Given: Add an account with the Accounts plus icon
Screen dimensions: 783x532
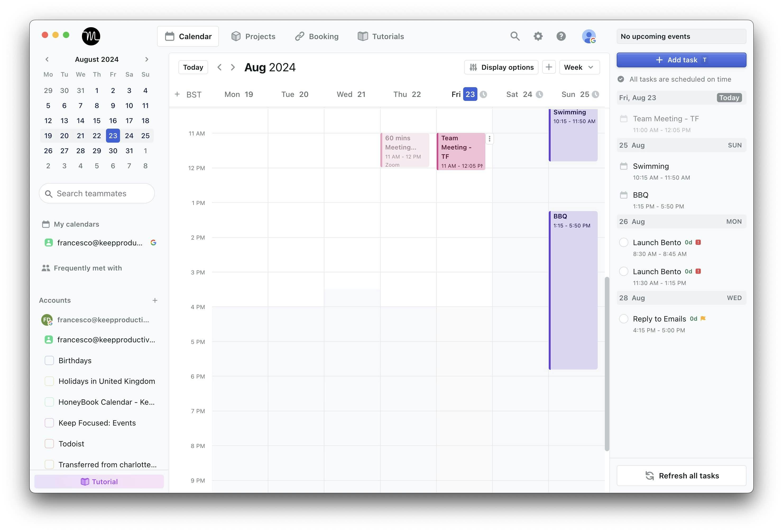Looking at the screenshot, I should pyautogui.click(x=155, y=300).
